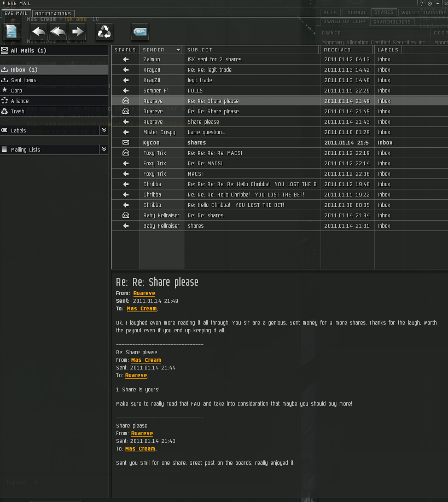This screenshot has height=502, width=448.
Task: Open Foxy Trix 'MACSI' mail from 22:06
Action: tap(280, 174)
